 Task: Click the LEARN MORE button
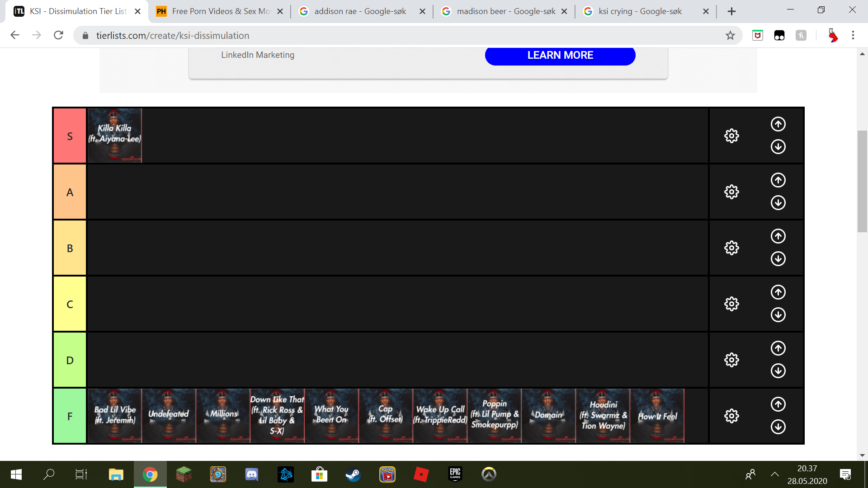point(560,55)
